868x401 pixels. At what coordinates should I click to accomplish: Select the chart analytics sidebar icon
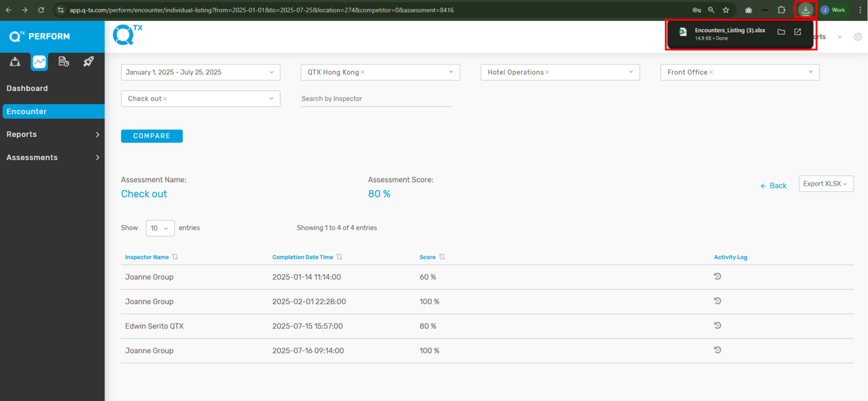click(x=39, y=62)
